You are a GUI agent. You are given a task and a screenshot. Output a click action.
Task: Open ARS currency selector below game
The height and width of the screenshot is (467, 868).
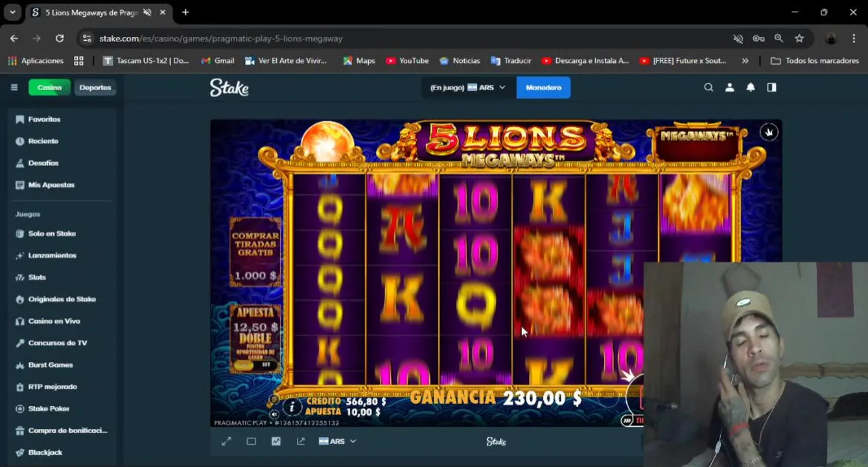tap(337, 441)
